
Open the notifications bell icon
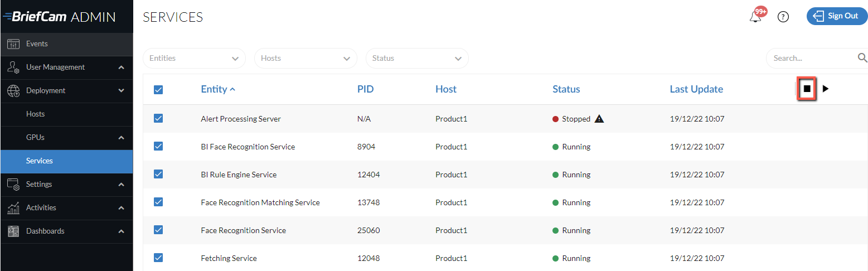(x=756, y=16)
